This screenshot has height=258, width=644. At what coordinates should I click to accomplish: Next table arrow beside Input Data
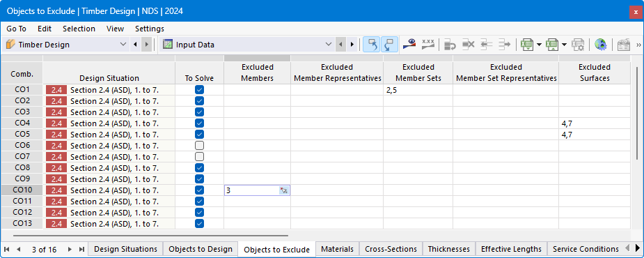pos(352,45)
